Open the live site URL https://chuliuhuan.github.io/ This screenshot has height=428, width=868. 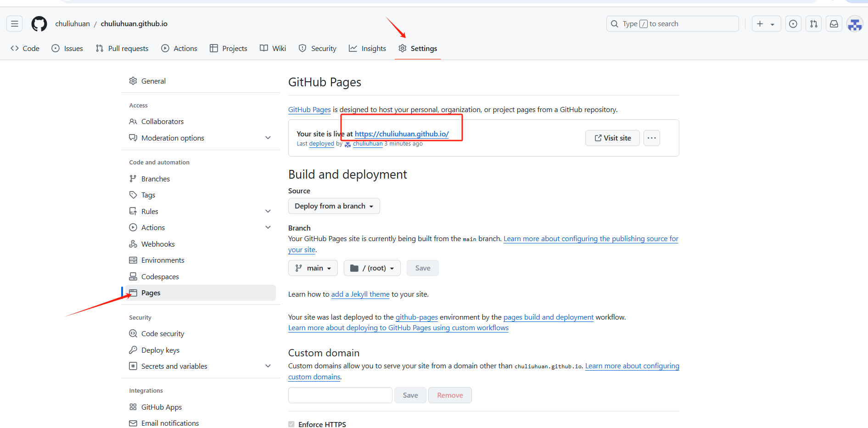(x=402, y=134)
